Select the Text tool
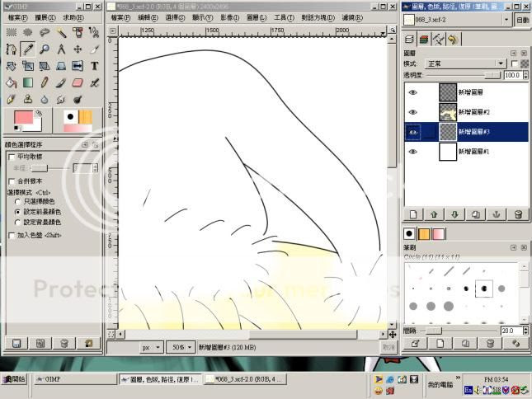The image size is (532, 399). [x=94, y=66]
